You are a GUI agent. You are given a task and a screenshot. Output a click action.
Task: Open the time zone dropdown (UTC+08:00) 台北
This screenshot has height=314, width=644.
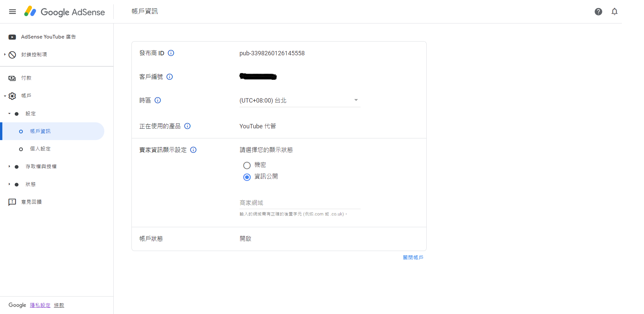300,101
